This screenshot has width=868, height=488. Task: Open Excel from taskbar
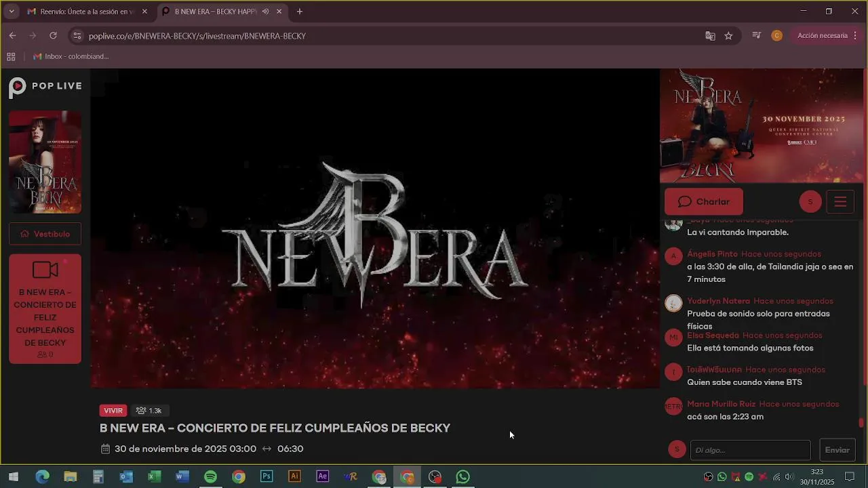point(155,477)
